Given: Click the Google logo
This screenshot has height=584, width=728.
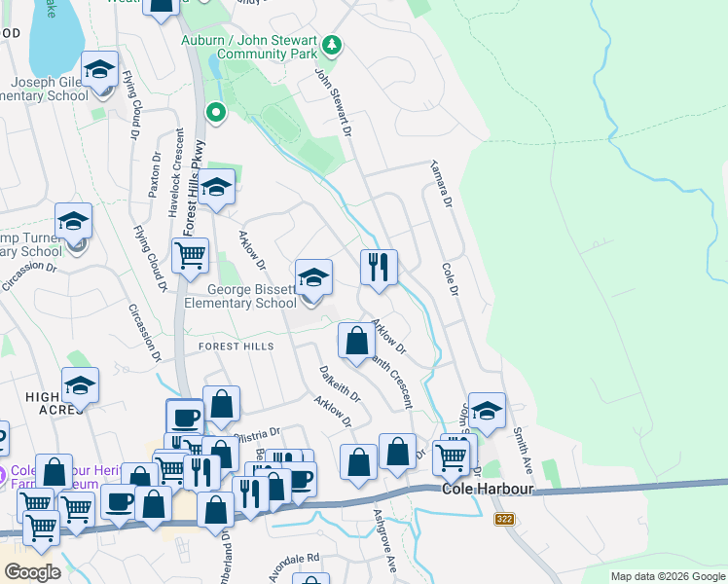Looking at the screenshot, I should [x=32, y=572].
